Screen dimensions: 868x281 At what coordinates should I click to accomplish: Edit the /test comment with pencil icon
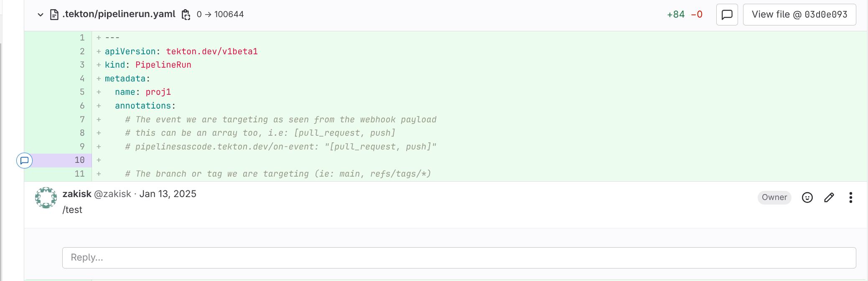(829, 197)
